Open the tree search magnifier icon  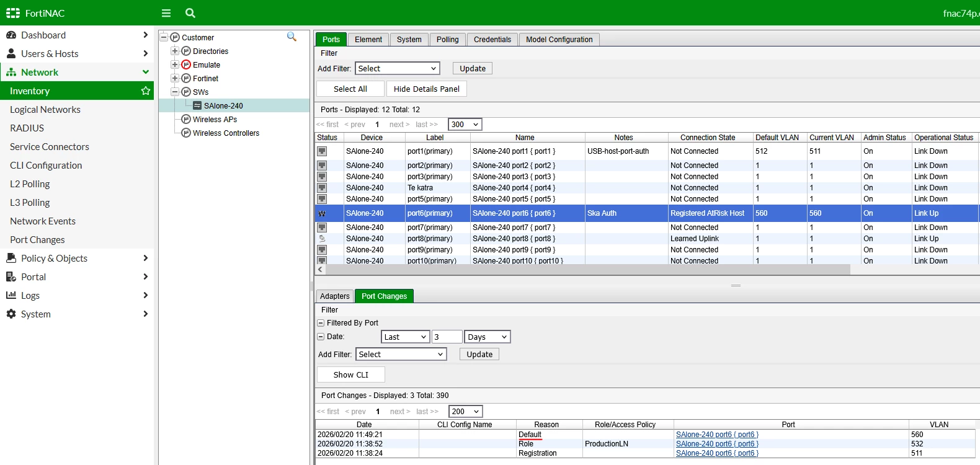[292, 37]
